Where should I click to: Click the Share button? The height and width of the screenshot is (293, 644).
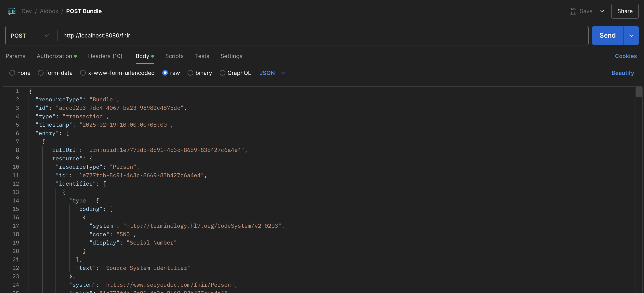tap(625, 11)
